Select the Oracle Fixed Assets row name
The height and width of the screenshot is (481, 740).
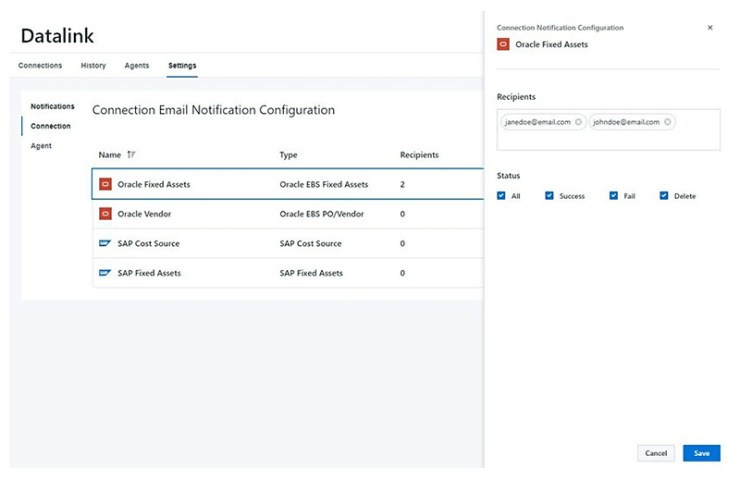click(x=154, y=185)
